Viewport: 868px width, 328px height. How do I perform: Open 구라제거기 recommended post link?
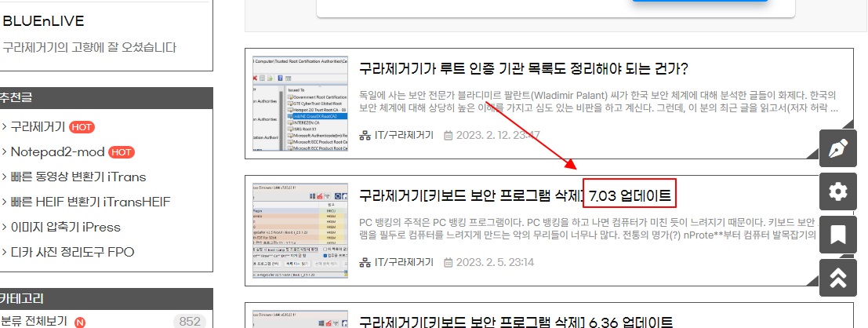38,127
